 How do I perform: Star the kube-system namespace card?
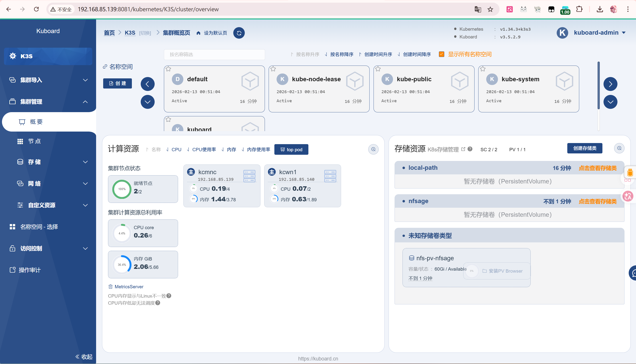point(483,69)
